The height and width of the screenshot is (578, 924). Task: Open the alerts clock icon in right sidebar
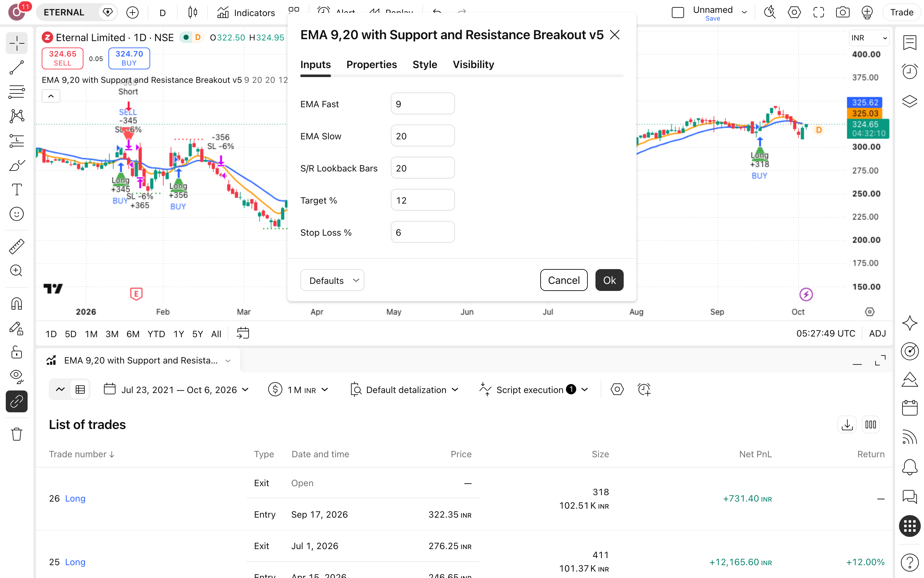(910, 71)
